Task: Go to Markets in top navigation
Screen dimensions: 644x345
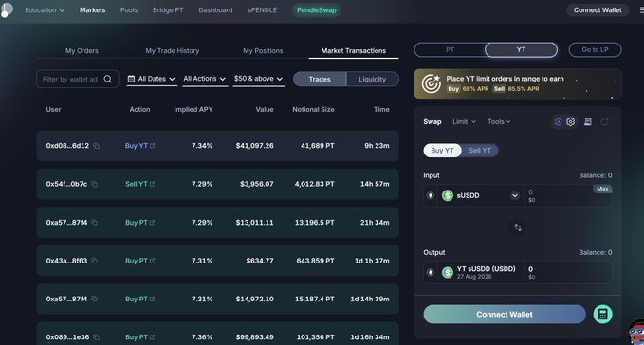Action: point(92,10)
